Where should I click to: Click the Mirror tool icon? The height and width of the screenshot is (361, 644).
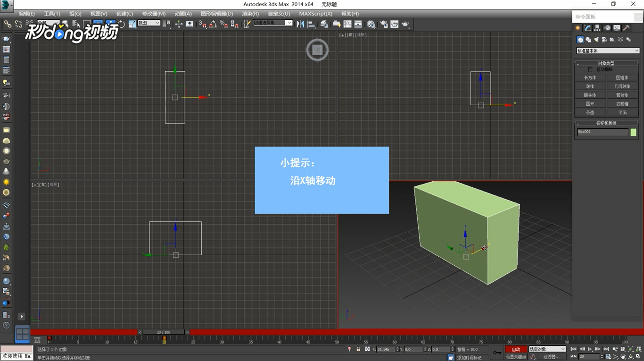(300, 24)
